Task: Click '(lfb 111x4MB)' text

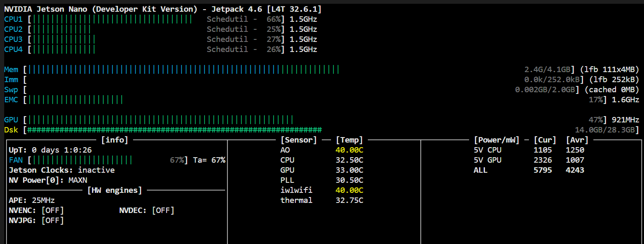Action: pyautogui.click(x=609, y=70)
